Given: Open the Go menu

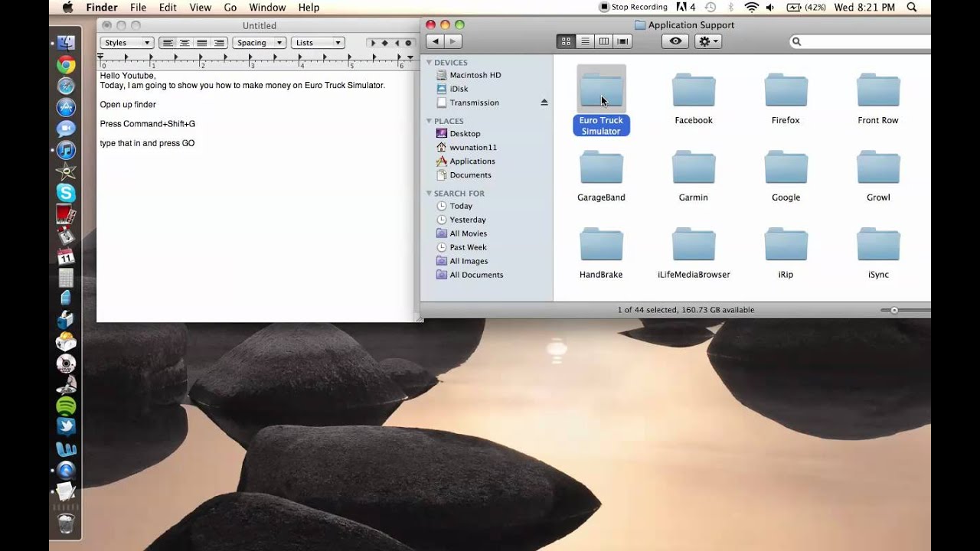Looking at the screenshot, I should tap(230, 7).
